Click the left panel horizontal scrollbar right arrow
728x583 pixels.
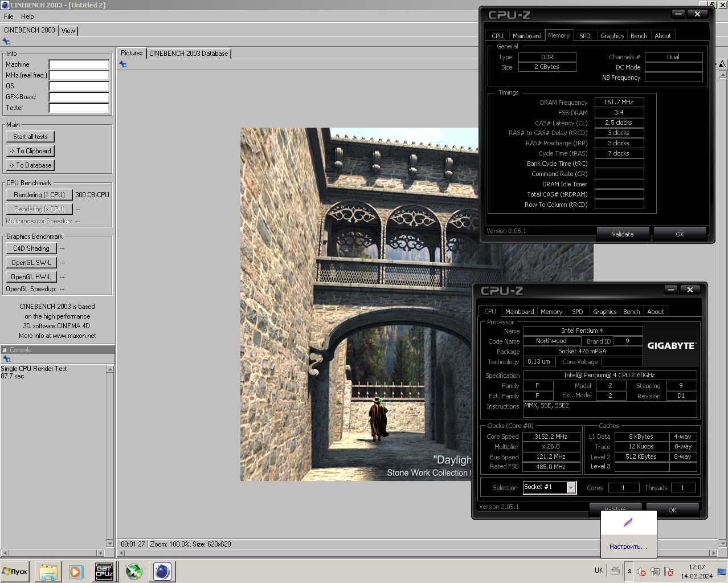pyautogui.click(x=101, y=553)
